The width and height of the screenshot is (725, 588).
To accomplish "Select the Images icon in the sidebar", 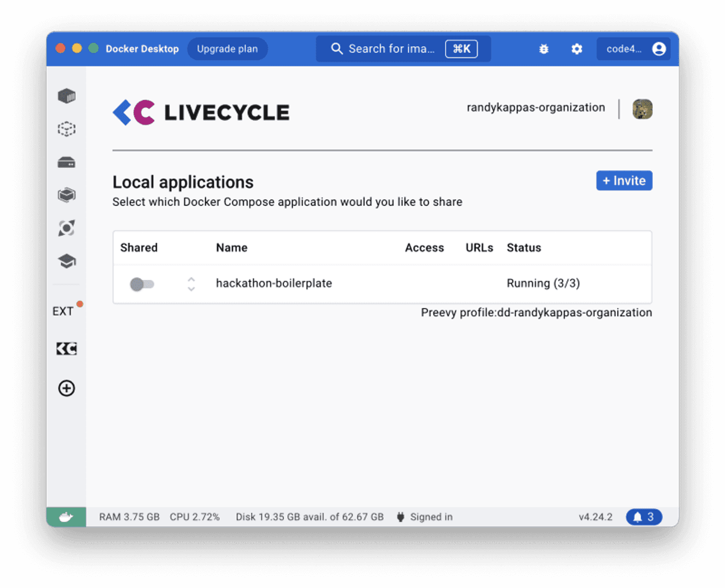I will tap(66, 128).
